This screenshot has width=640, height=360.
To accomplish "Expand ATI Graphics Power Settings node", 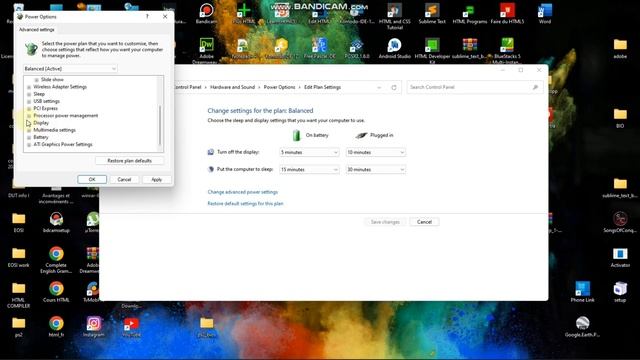I will (x=29, y=144).
